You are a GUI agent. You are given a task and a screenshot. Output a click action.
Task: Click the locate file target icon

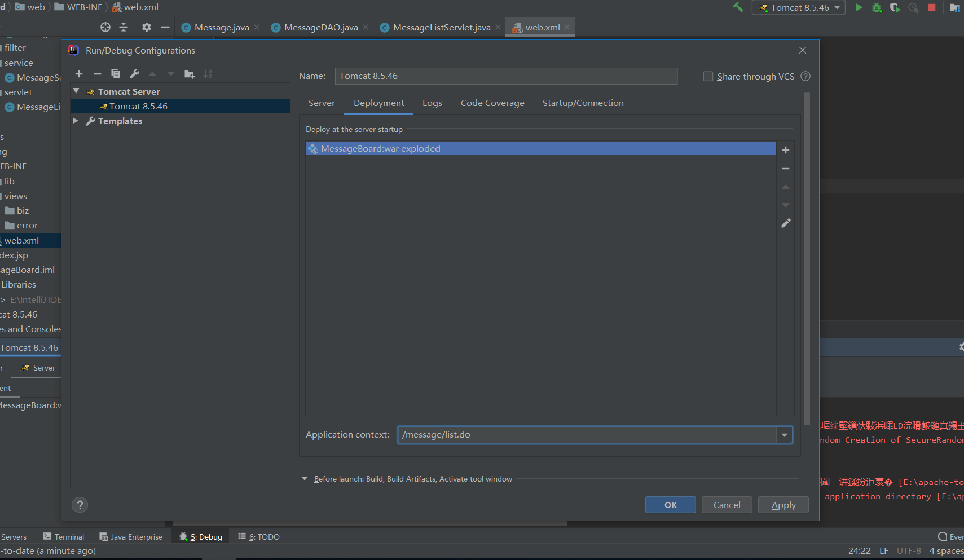[105, 27]
